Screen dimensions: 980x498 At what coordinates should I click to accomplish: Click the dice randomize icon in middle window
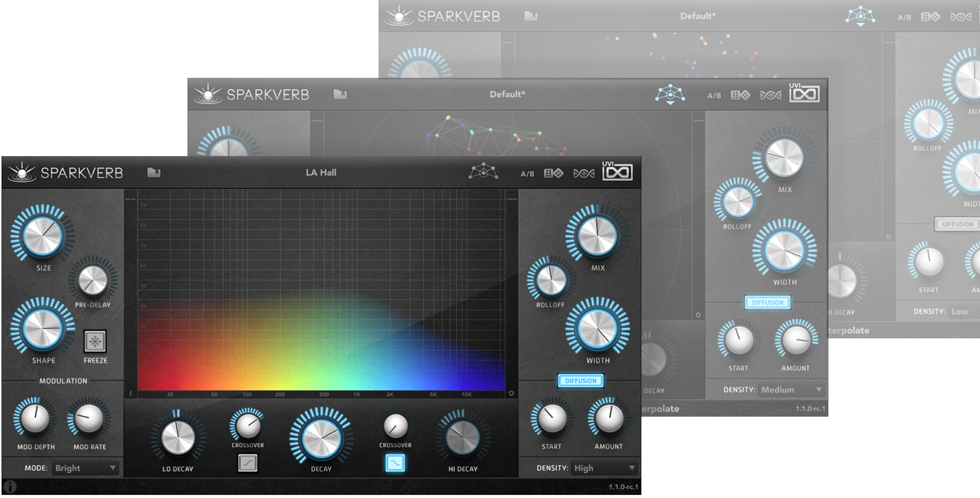tap(740, 95)
